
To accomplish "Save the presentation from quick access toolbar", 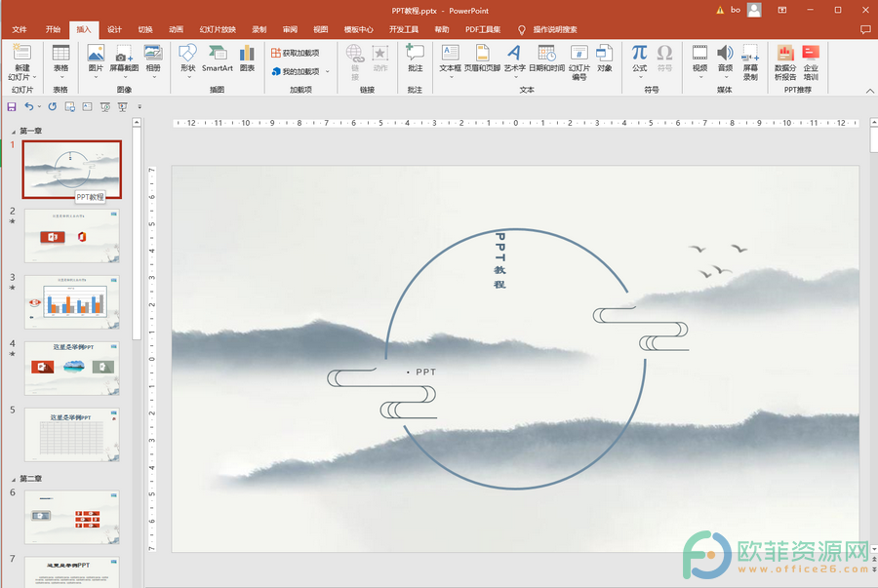I will pos(11,106).
